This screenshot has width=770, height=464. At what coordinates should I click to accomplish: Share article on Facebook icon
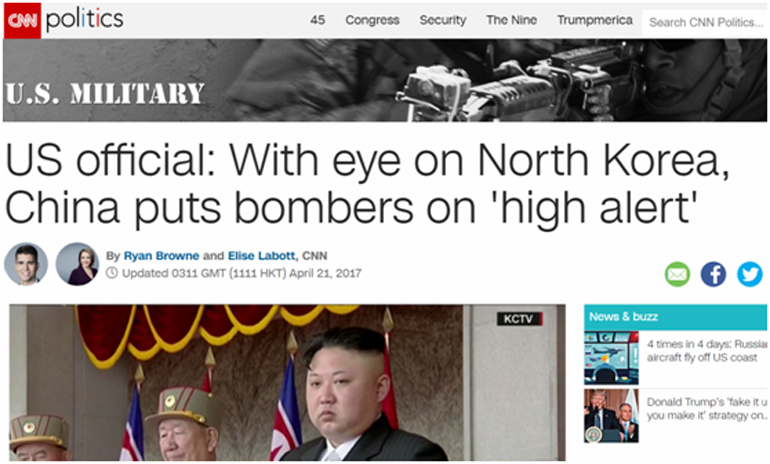(713, 274)
